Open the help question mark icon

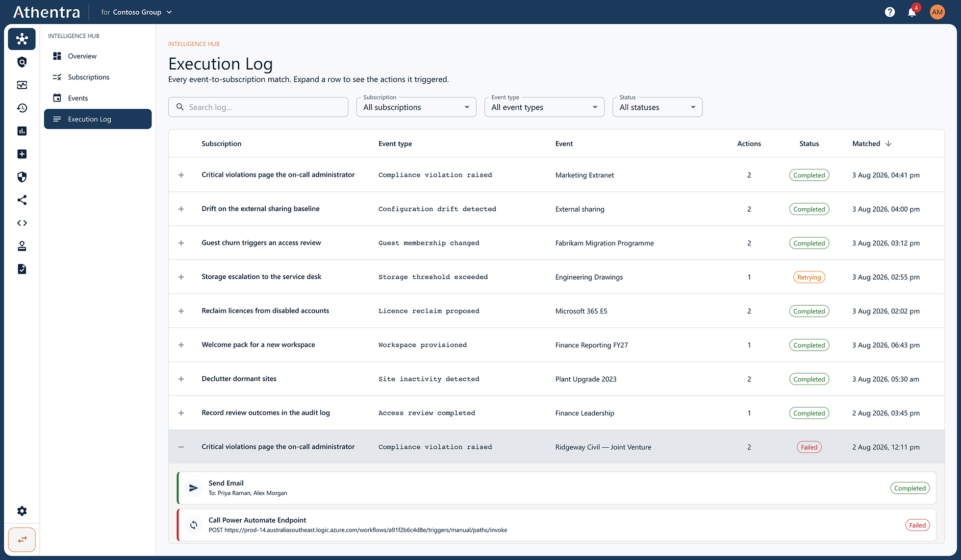tap(889, 12)
